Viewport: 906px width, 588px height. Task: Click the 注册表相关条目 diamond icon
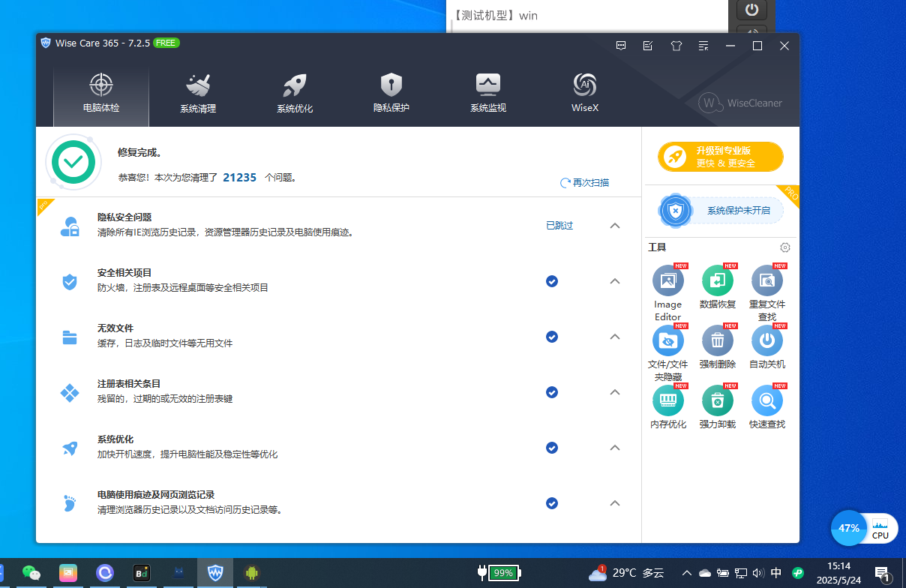tap(70, 393)
